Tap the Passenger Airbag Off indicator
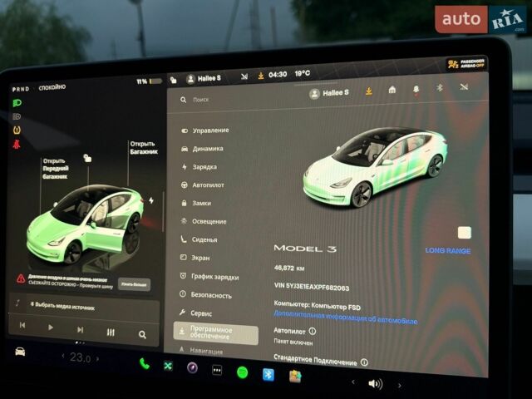 tap(466, 63)
